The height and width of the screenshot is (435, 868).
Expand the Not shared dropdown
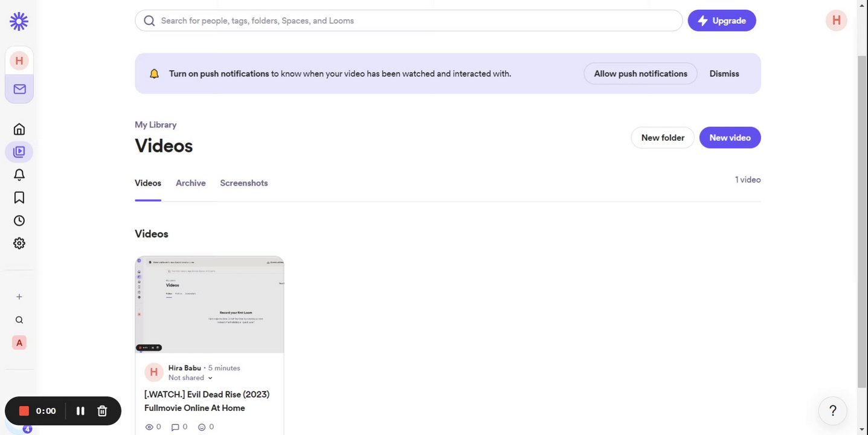click(191, 378)
